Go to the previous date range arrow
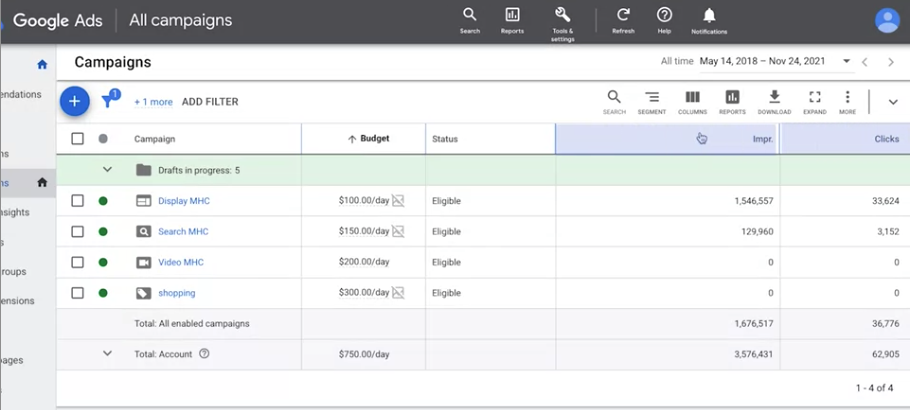This screenshot has height=410, width=910. pyautogui.click(x=864, y=62)
